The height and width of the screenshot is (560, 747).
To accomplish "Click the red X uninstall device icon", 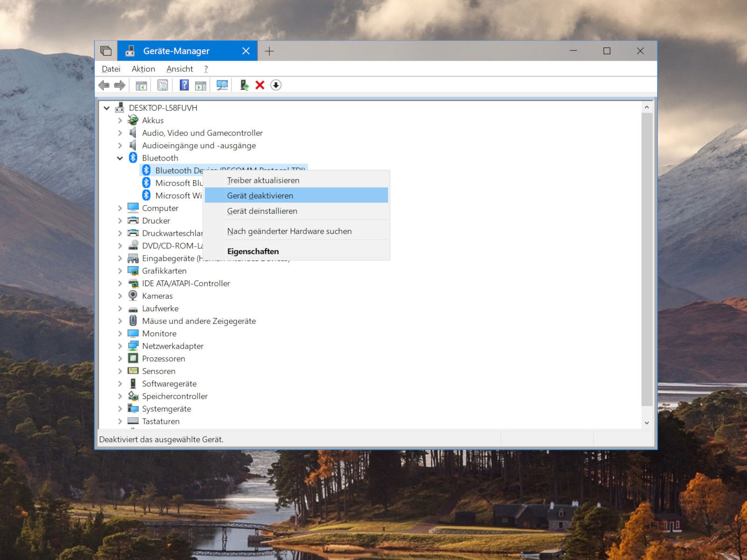I will [260, 85].
